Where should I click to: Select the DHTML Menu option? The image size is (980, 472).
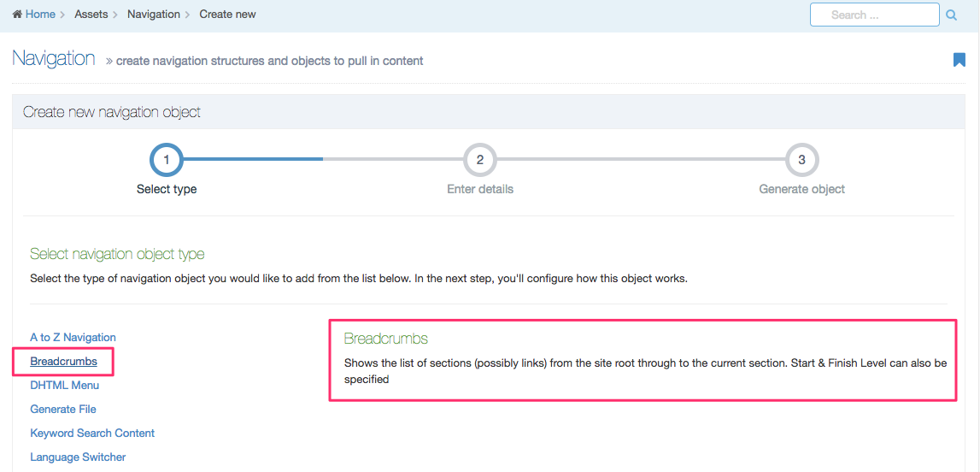coord(65,386)
